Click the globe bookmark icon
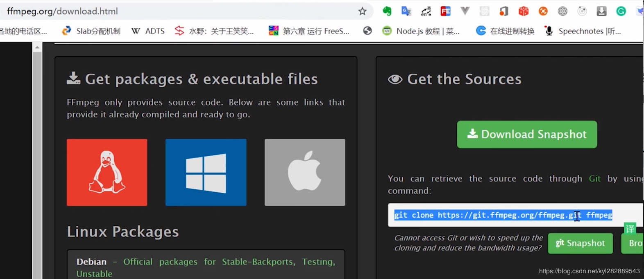Image resolution: width=644 pixels, height=279 pixels. (x=367, y=31)
